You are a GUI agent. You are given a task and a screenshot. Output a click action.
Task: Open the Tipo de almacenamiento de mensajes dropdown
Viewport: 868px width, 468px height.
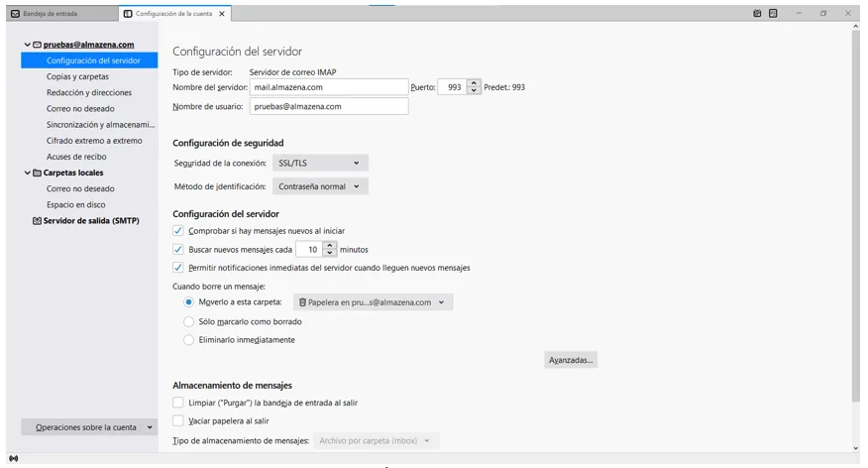click(x=377, y=441)
